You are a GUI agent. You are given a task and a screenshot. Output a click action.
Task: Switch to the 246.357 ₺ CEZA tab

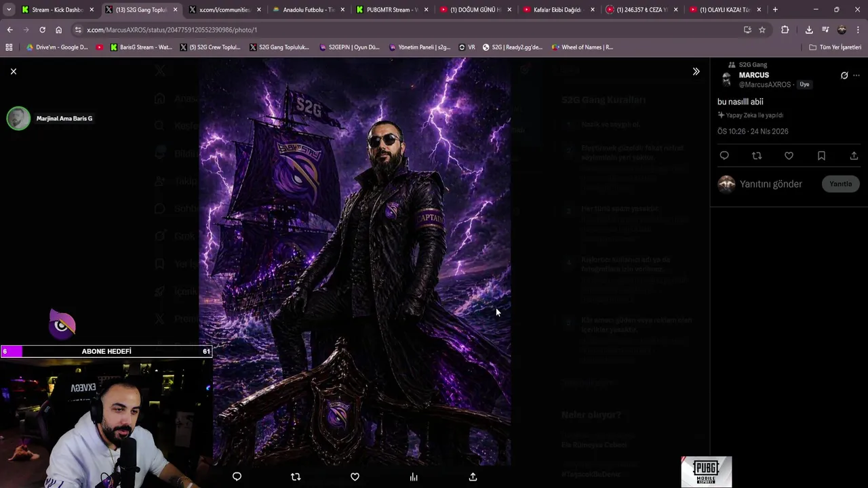tap(642, 9)
